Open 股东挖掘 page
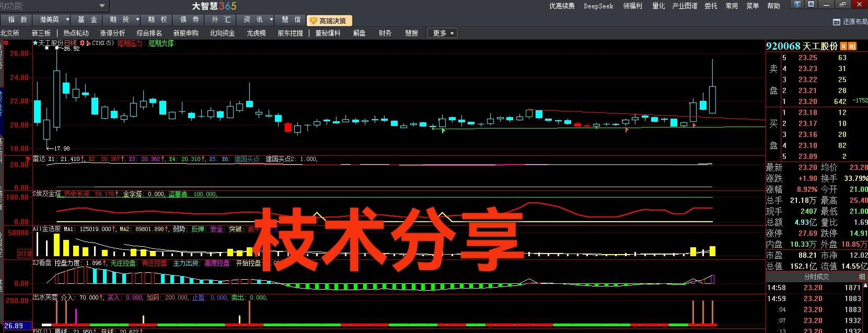Image resolution: width=868 pixels, height=333 pixels. [x=290, y=33]
